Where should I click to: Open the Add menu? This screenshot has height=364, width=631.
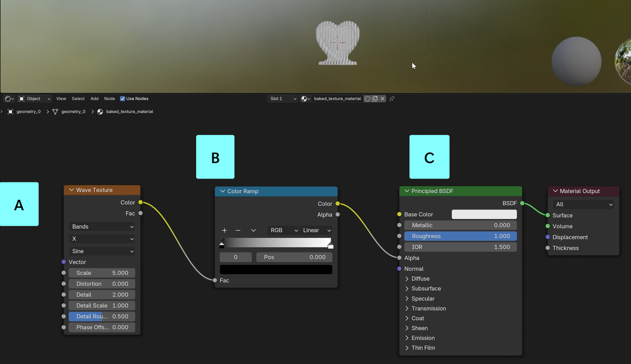pyautogui.click(x=94, y=99)
